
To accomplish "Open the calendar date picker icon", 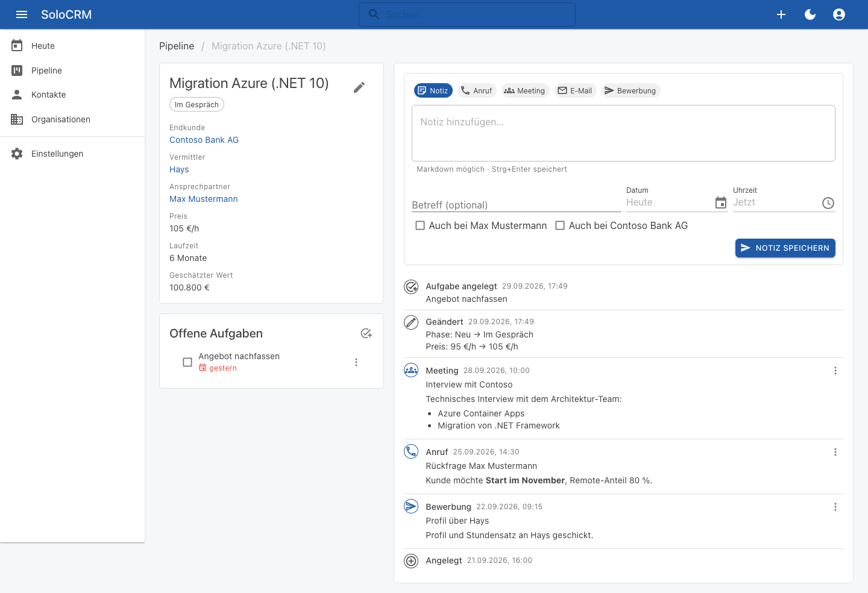I will click(721, 203).
